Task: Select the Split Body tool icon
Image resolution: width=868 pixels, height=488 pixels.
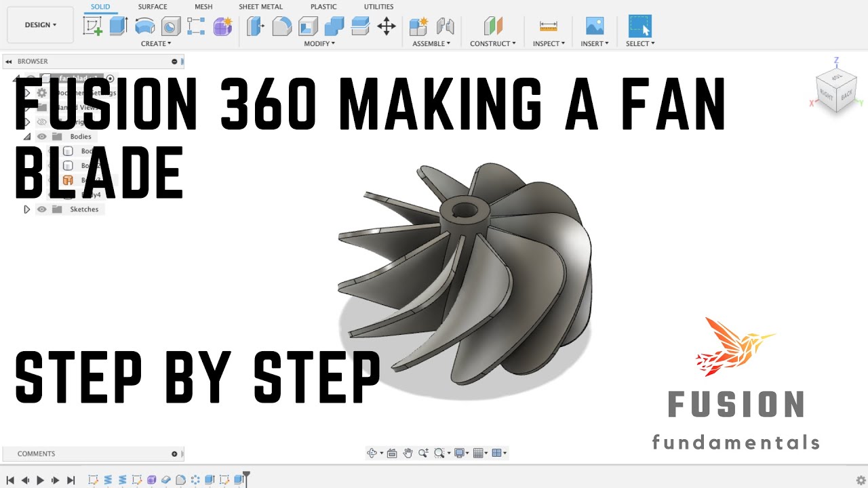Action: coord(360,26)
